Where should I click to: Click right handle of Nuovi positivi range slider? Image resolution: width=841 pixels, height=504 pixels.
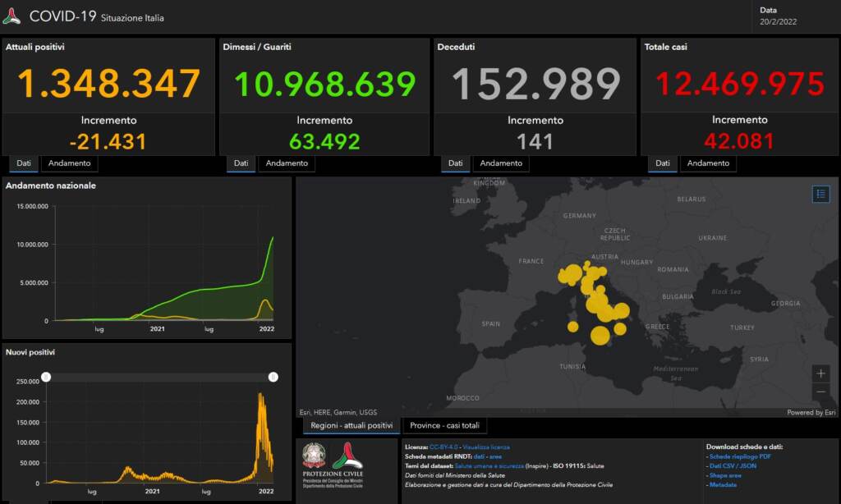tap(273, 377)
